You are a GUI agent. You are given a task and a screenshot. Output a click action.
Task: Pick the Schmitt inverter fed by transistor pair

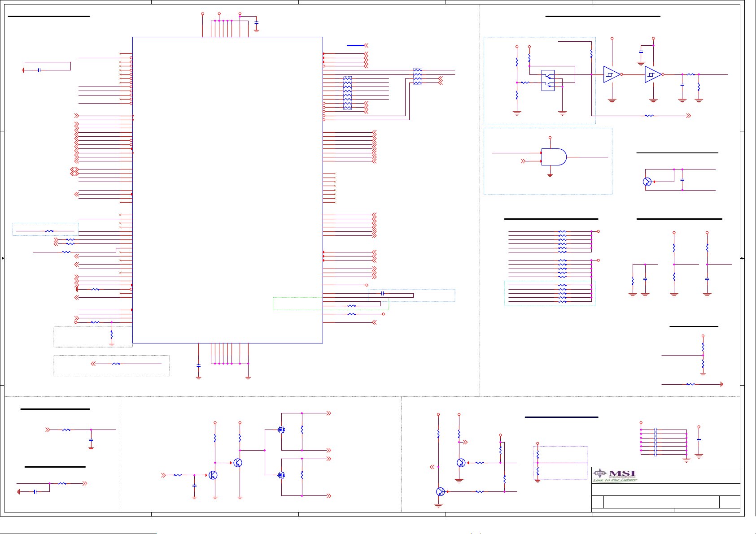pyautogui.click(x=612, y=74)
